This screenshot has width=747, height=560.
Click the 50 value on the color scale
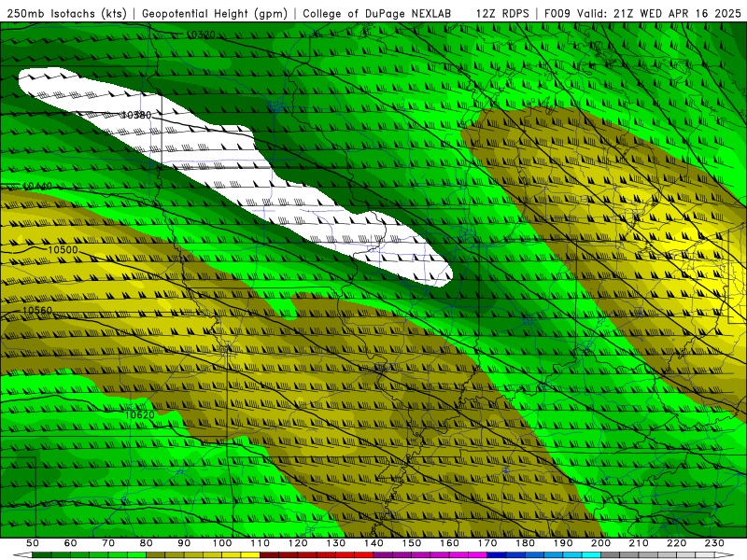33,543
